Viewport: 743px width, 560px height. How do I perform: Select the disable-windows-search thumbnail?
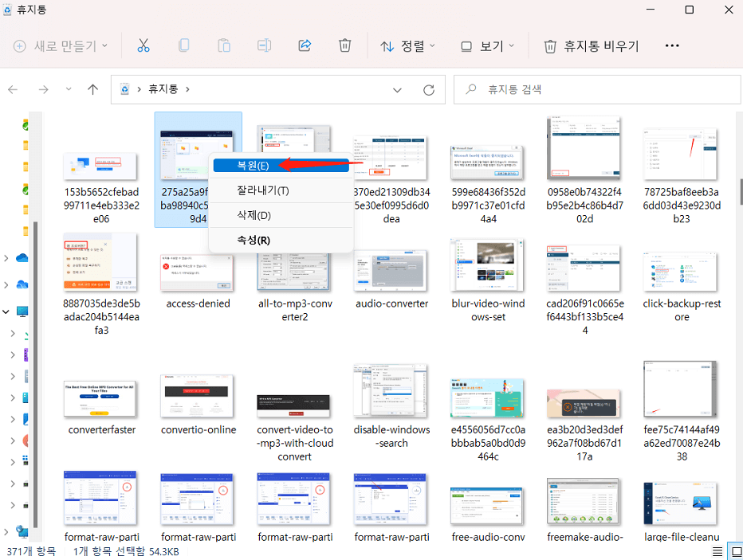coord(391,391)
